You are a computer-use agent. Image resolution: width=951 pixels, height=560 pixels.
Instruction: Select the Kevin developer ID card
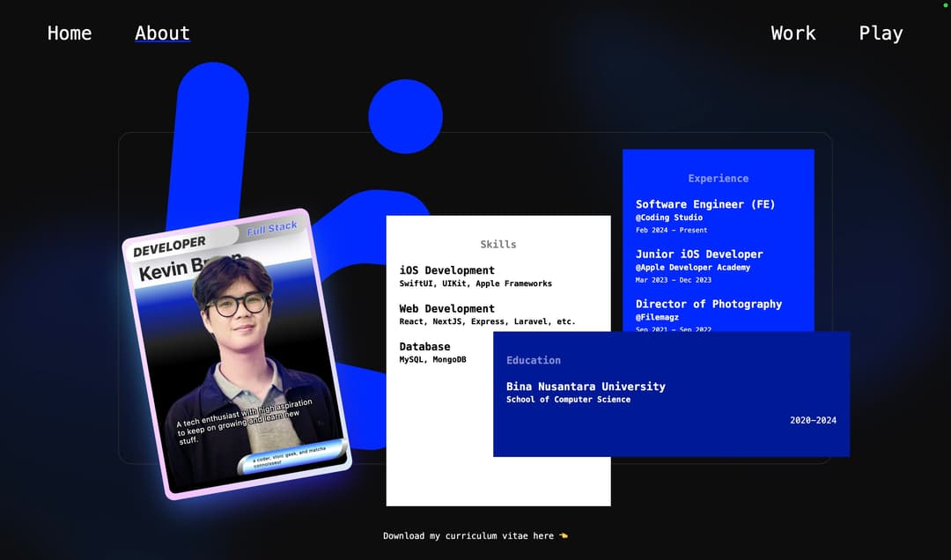click(x=237, y=353)
